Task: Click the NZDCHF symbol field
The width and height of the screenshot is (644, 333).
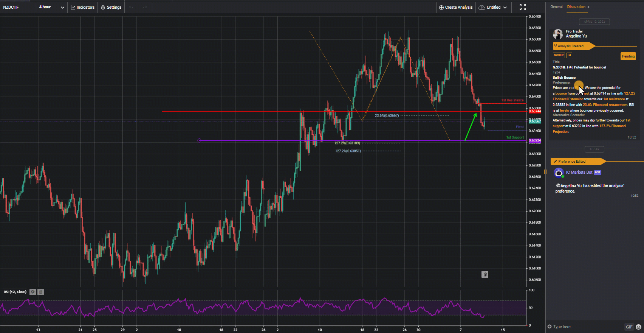Action: click(18, 7)
